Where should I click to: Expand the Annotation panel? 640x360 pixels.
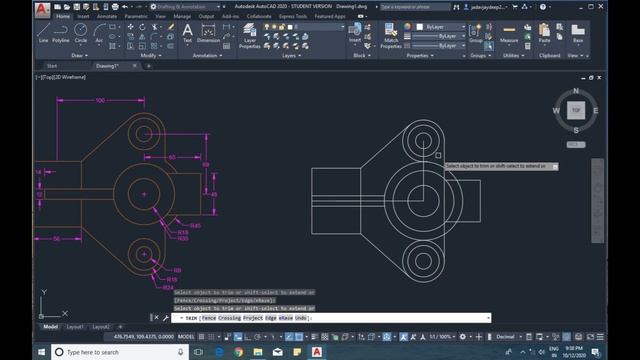point(207,56)
